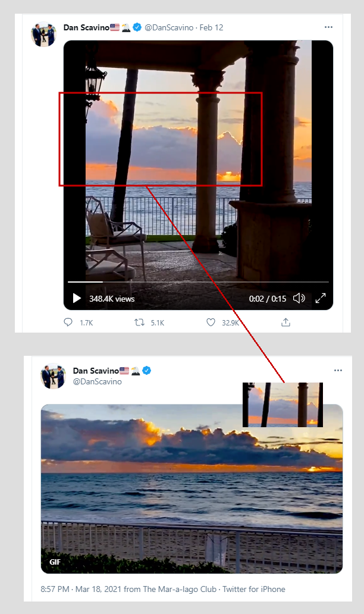
Task: Open the more options menu on bottom tweet
Action: pos(338,370)
